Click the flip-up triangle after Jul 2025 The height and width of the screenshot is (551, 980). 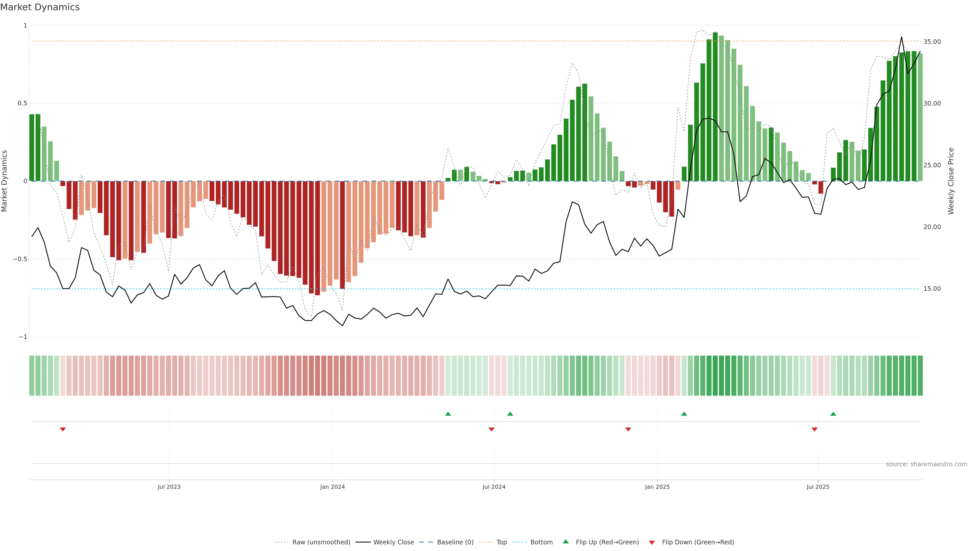(833, 414)
